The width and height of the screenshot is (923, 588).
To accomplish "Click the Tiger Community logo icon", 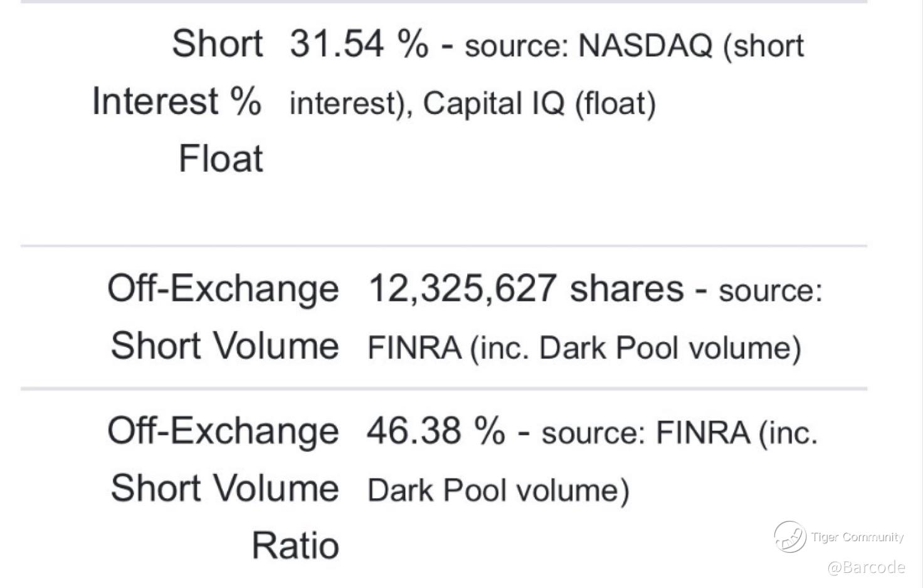I will coord(789,537).
